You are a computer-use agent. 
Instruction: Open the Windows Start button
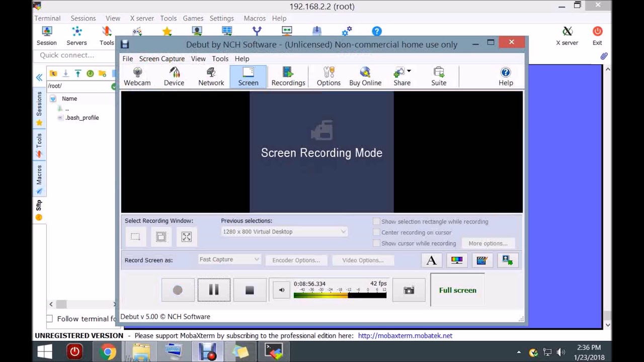coord(44,351)
